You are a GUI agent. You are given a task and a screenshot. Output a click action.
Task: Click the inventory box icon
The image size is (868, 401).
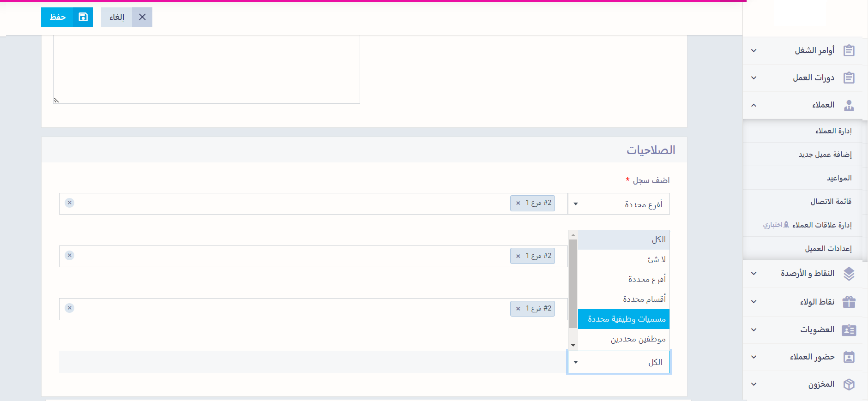(x=849, y=384)
